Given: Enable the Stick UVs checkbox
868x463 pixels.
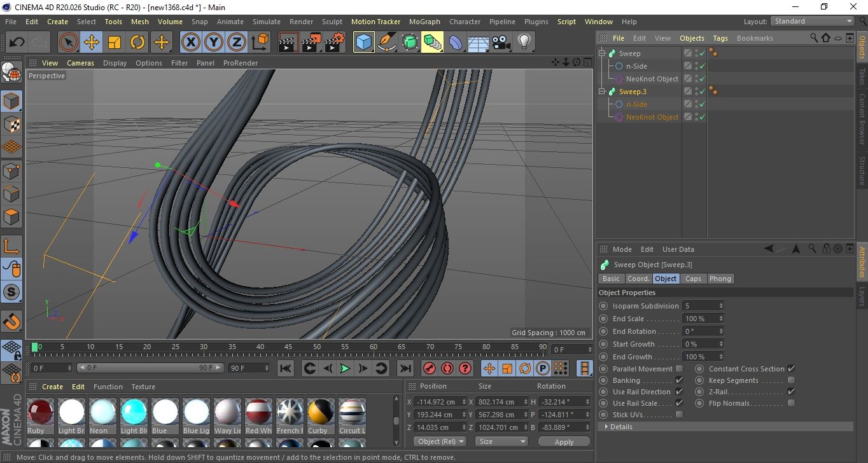Looking at the screenshot, I should point(679,415).
